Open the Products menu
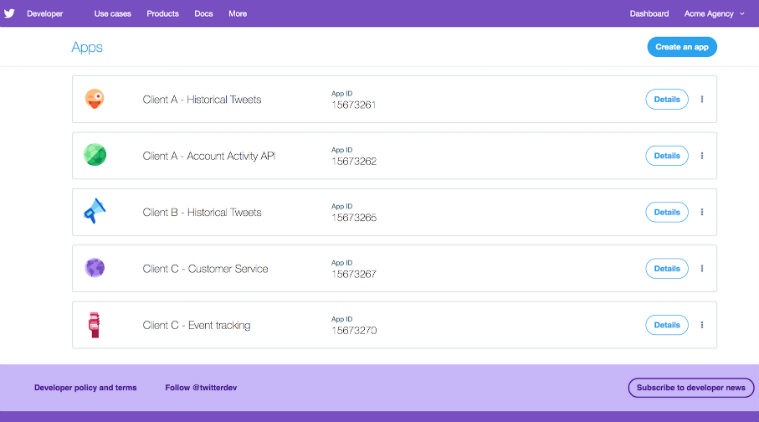The image size is (759, 422). click(x=162, y=14)
